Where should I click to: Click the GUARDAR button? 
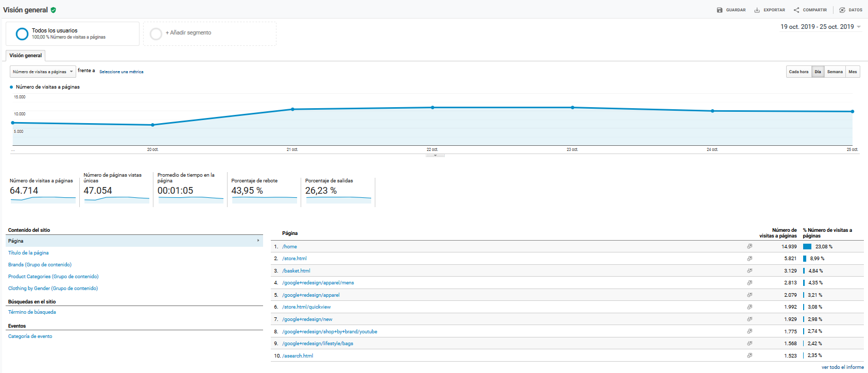(731, 10)
